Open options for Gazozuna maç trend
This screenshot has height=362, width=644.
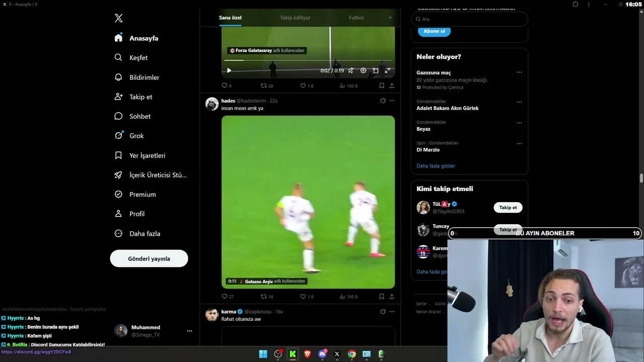(519, 72)
